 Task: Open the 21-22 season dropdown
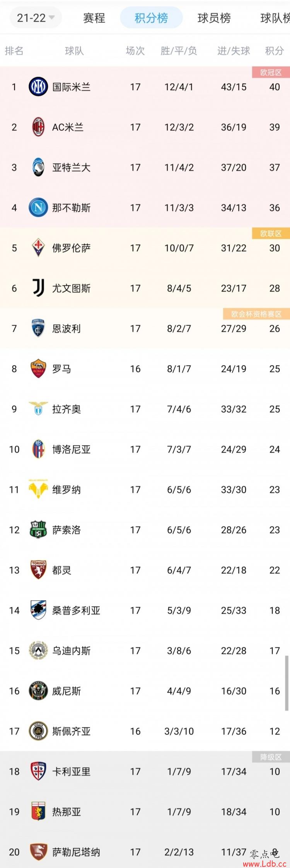point(36,18)
